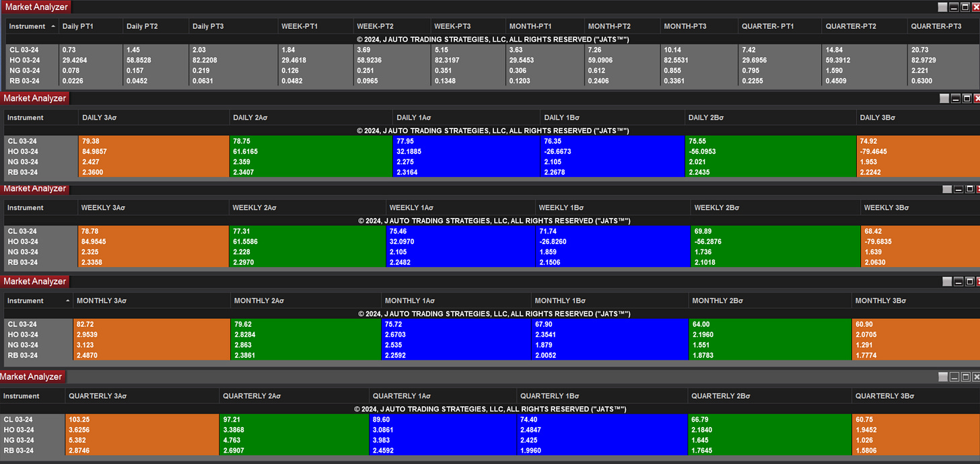Click the QUARTERLY 3Aσ column header
This screenshot has height=464, width=980.
[142, 396]
